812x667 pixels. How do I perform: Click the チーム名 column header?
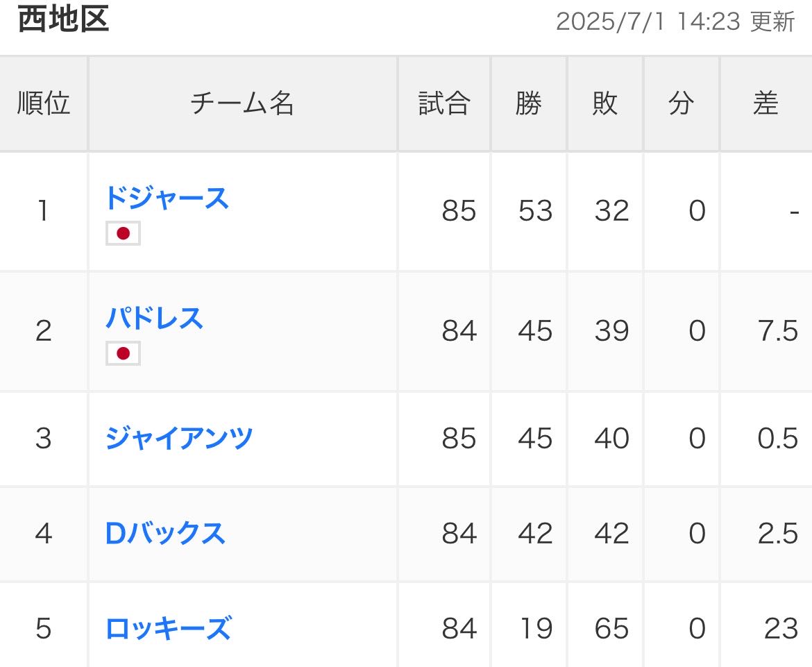242,103
